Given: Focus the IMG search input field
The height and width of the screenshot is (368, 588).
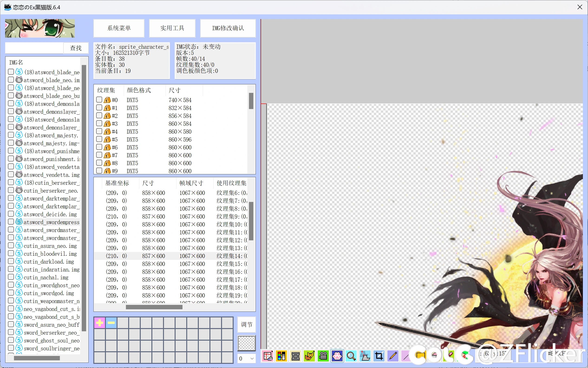Looking at the screenshot, I should point(34,48).
